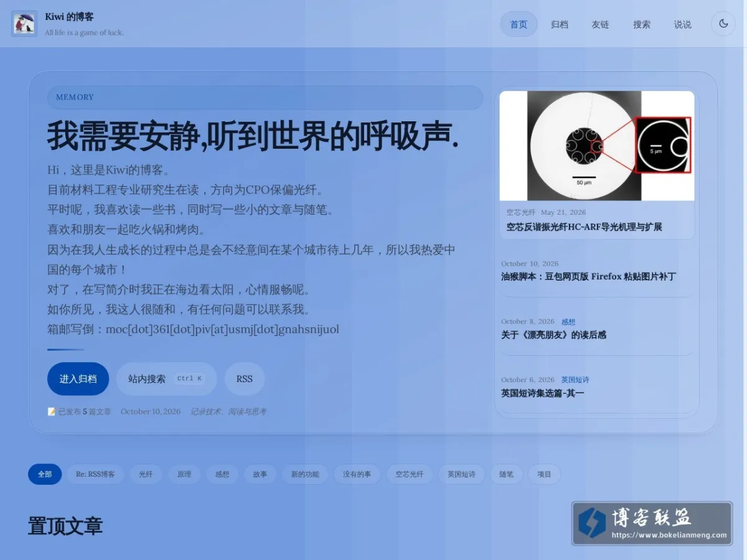Click the 记录技术、阅读与思考 text
747x560 pixels.
pos(228,411)
